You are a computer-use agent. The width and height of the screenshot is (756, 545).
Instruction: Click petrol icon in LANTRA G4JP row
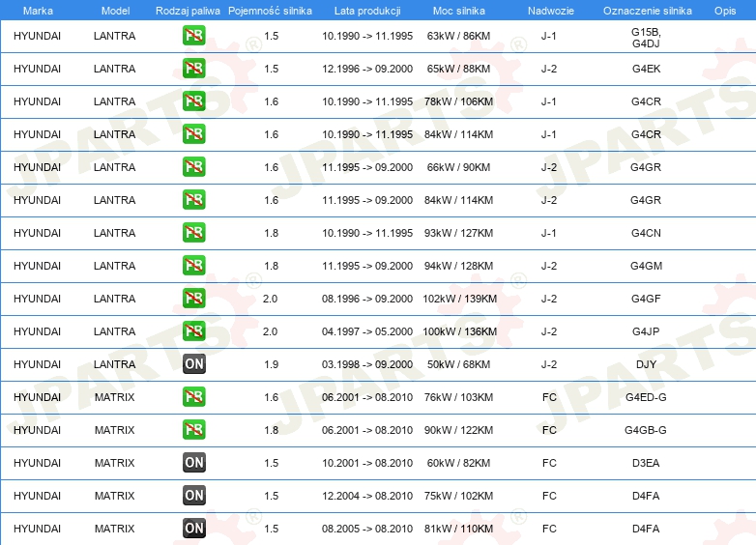point(193,330)
